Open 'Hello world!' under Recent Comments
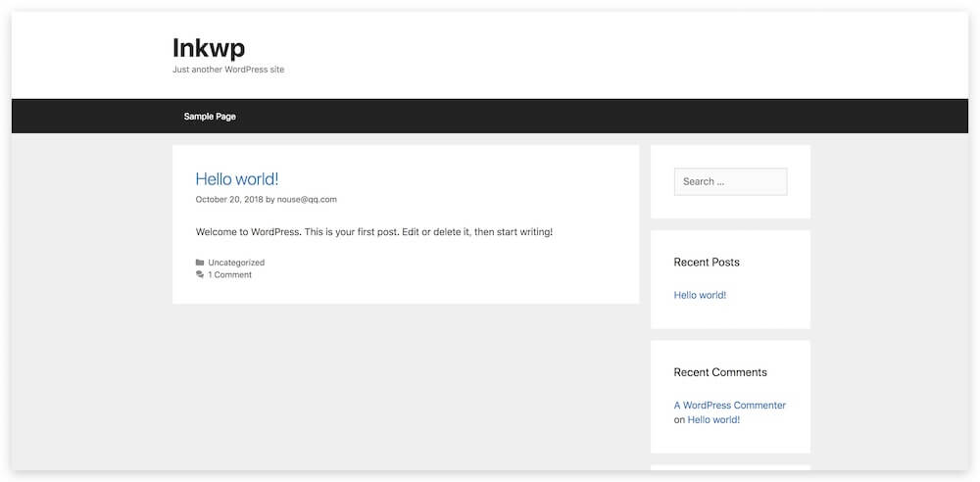The height and width of the screenshot is (482, 980). (x=713, y=420)
